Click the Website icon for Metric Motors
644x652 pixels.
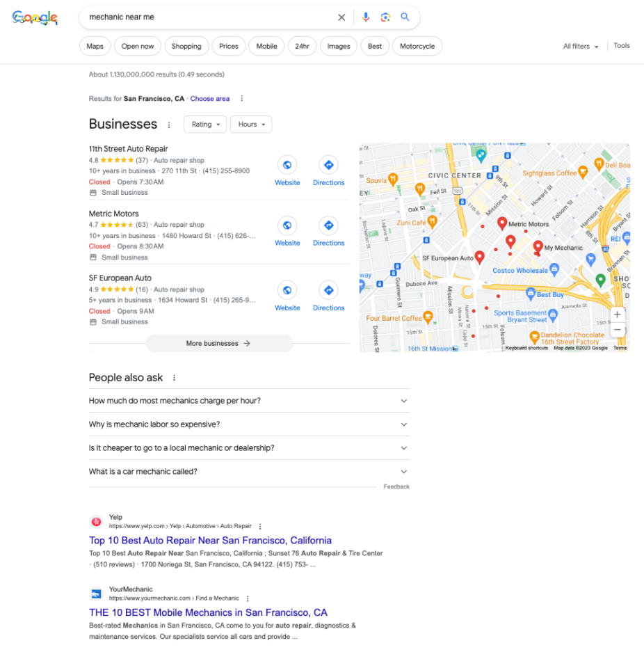pos(287,226)
